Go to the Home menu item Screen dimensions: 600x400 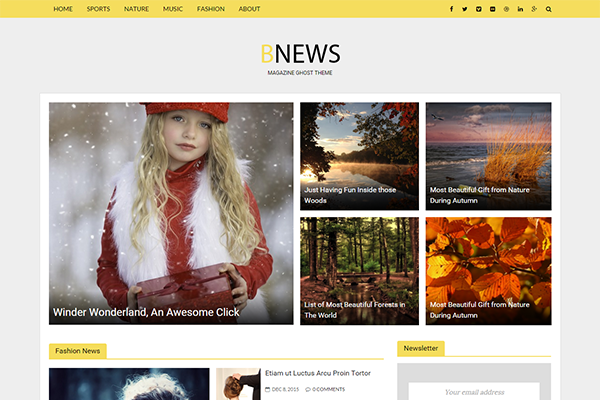63,9
